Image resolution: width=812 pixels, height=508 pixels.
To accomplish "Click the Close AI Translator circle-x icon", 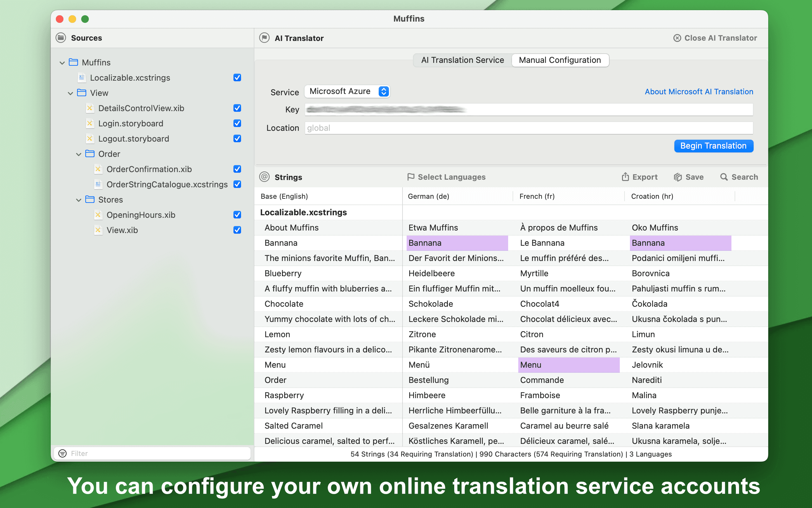I will pos(677,38).
